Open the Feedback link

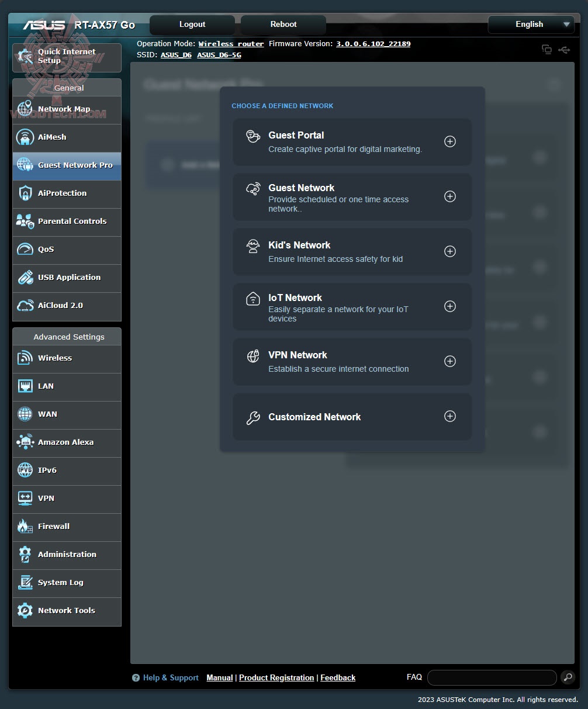coord(338,677)
